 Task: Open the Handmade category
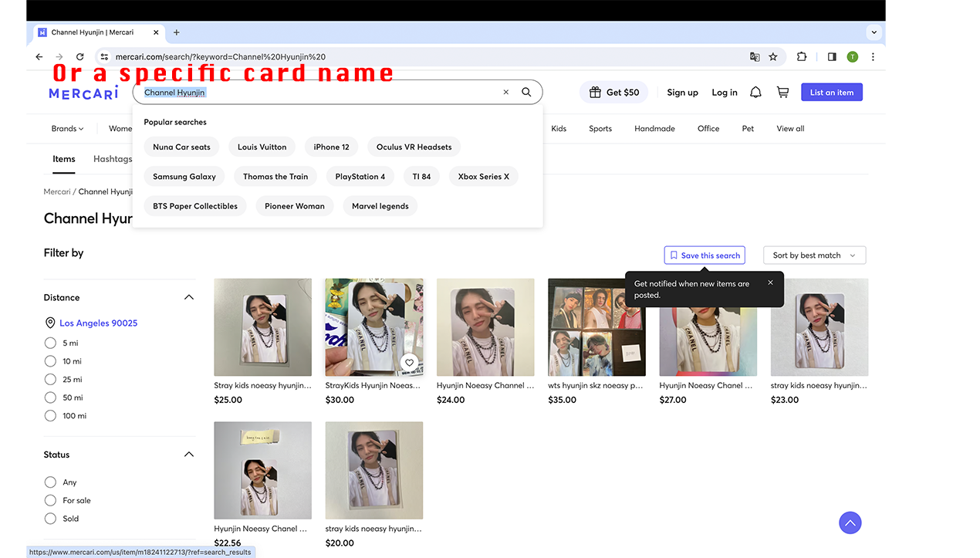pos(654,128)
